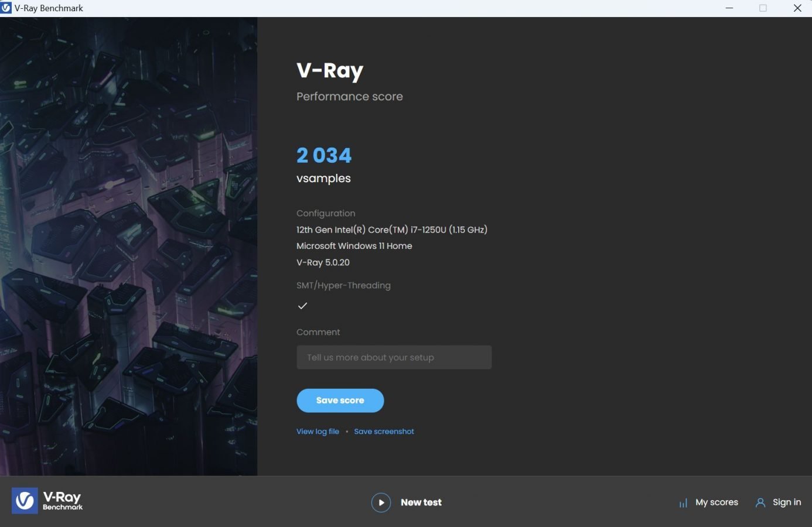Click the V-Ray Benchmark logo in footer

point(47,501)
